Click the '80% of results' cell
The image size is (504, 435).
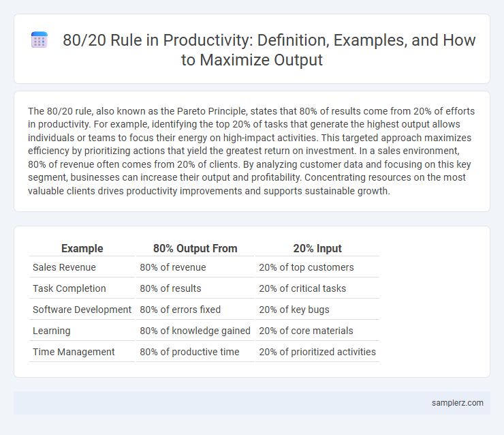(x=195, y=288)
